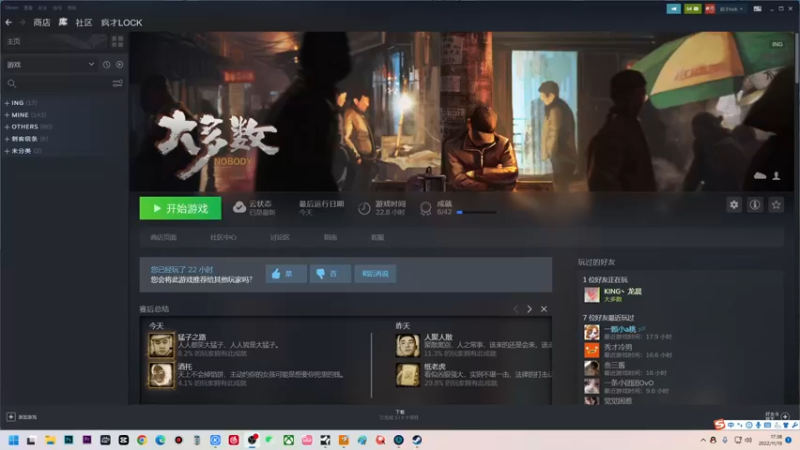
Task: Open the Steam menu in menu bar
Action: pyautogui.click(x=12, y=8)
